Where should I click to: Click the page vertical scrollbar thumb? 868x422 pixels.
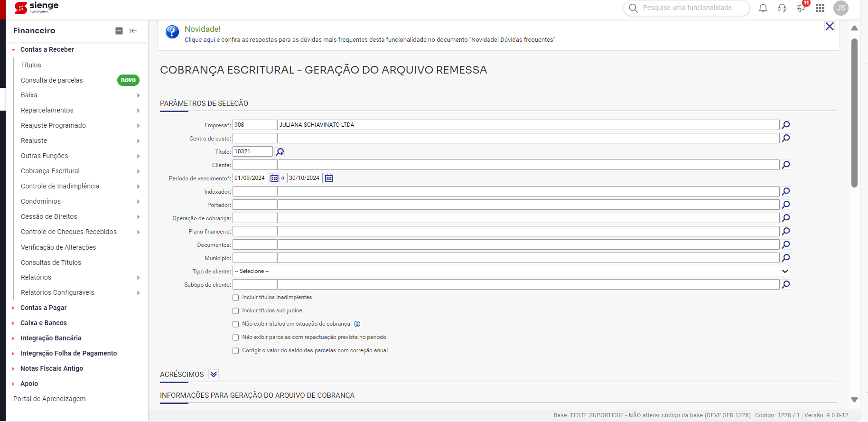854,113
